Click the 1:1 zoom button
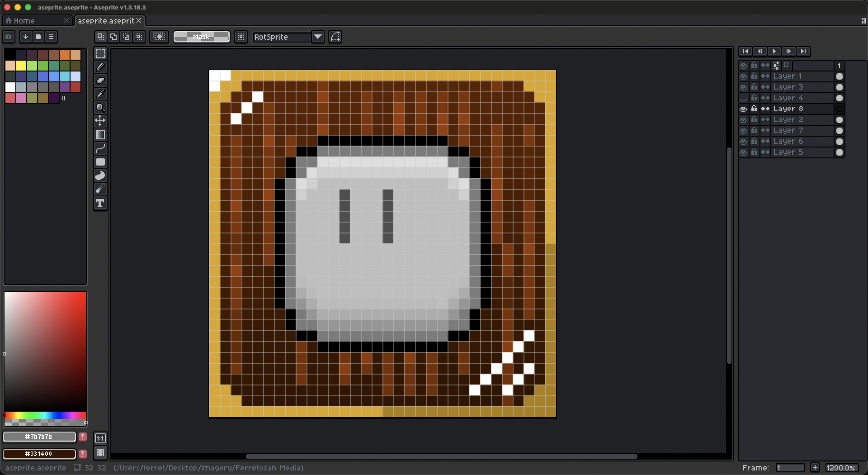The image size is (868, 475). 100,438
